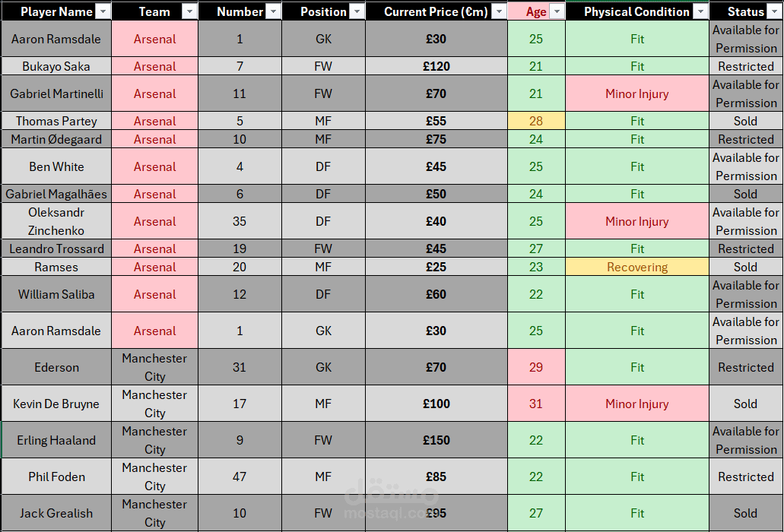
Task: Select Kevin De Bruyne's Minor Injury cell
Action: [637, 404]
